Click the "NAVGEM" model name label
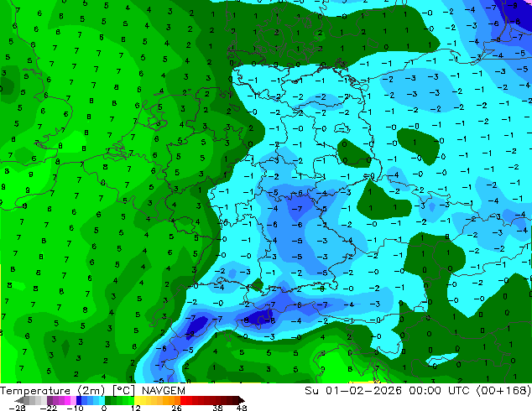The height and width of the screenshot is (411, 532). point(164,391)
